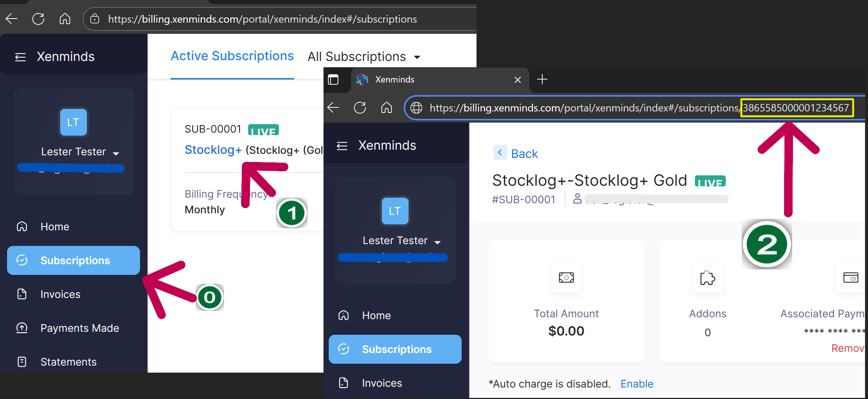Click the Stocklog+ subscription link
Screen dimensions: 868x399
click(213, 150)
